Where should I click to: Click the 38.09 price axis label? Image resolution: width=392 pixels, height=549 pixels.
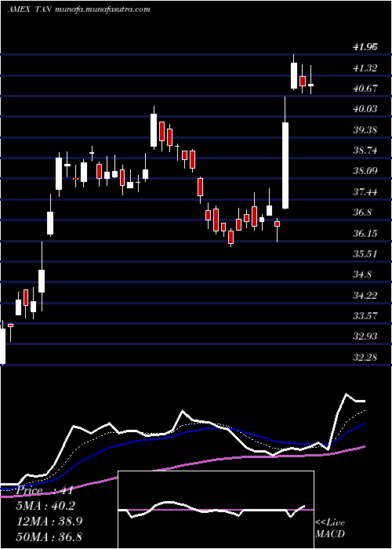[365, 171]
